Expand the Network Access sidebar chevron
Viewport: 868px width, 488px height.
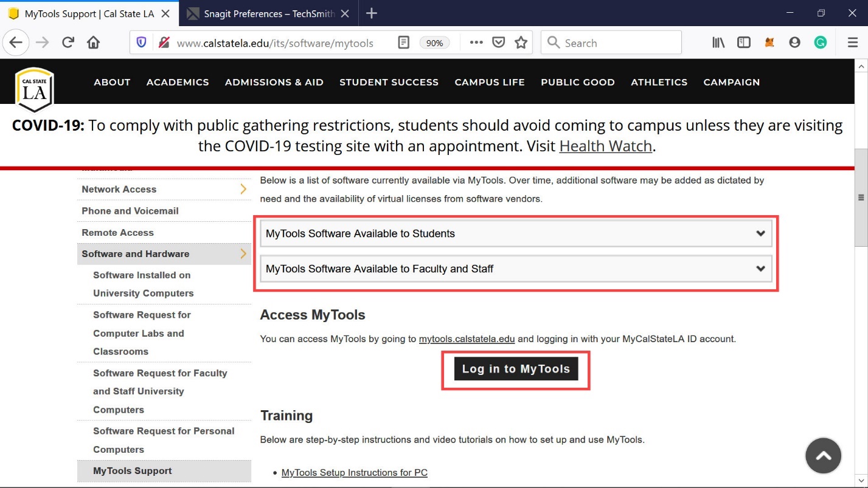(243, 189)
